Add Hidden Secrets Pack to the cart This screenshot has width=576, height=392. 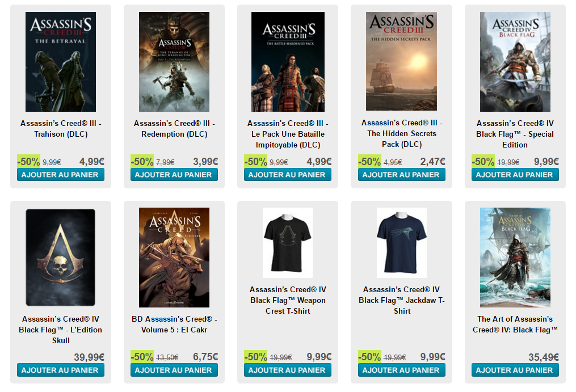402,175
